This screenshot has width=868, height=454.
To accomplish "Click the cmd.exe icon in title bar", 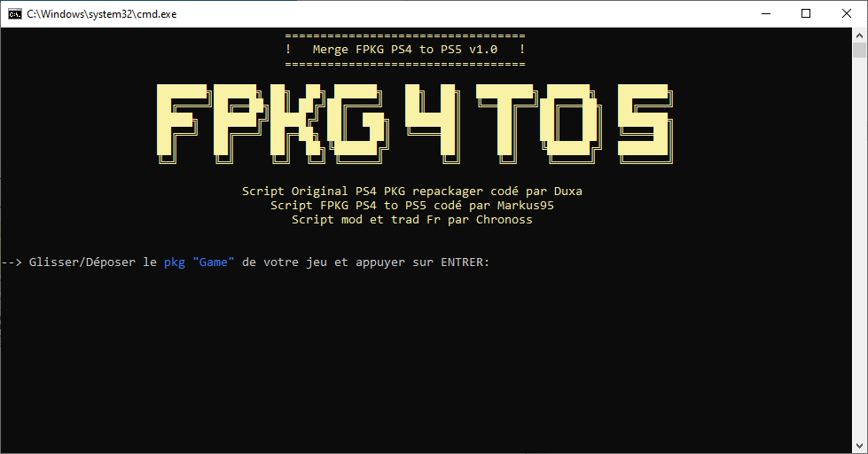I will point(15,13).
